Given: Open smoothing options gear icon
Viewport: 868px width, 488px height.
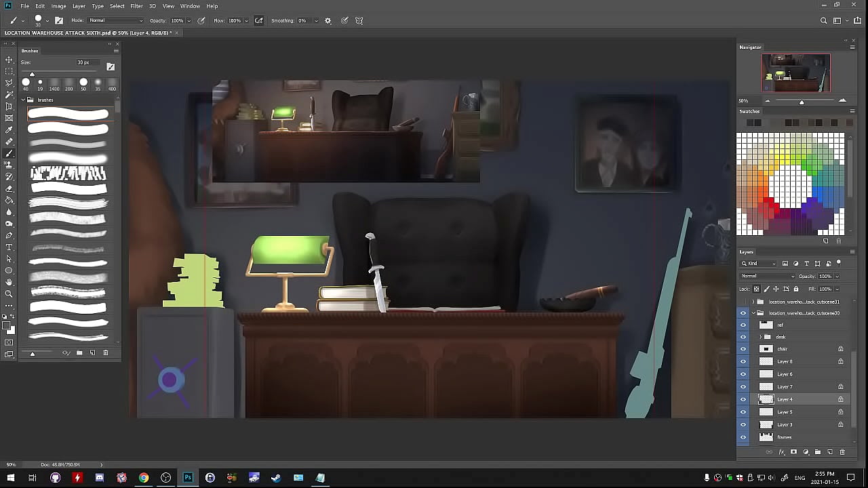Looking at the screenshot, I should click(328, 21).
